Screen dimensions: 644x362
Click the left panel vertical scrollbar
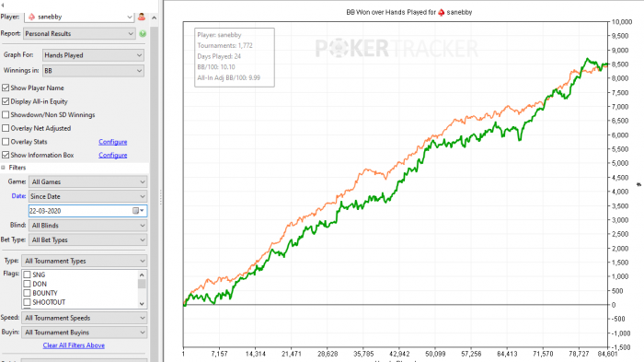point(154,193)
